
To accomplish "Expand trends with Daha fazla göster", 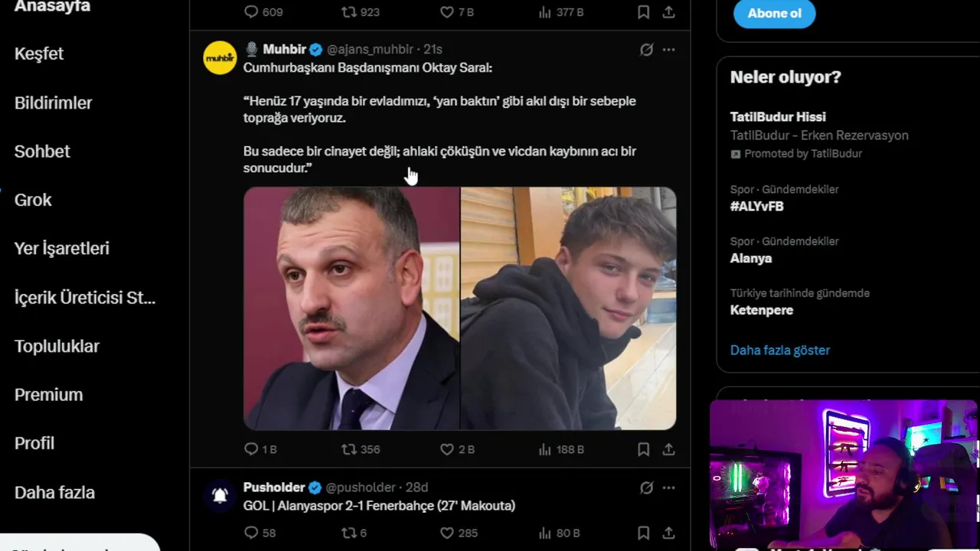I will tap(779, 350).
